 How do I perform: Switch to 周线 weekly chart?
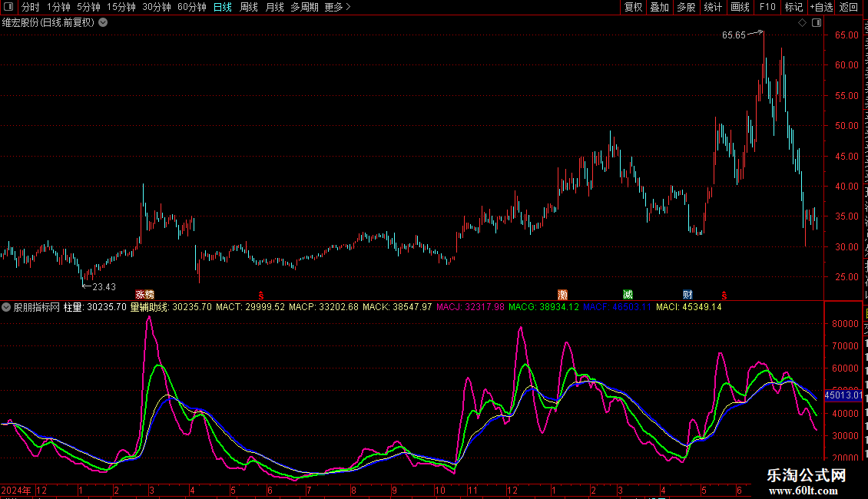249,7
